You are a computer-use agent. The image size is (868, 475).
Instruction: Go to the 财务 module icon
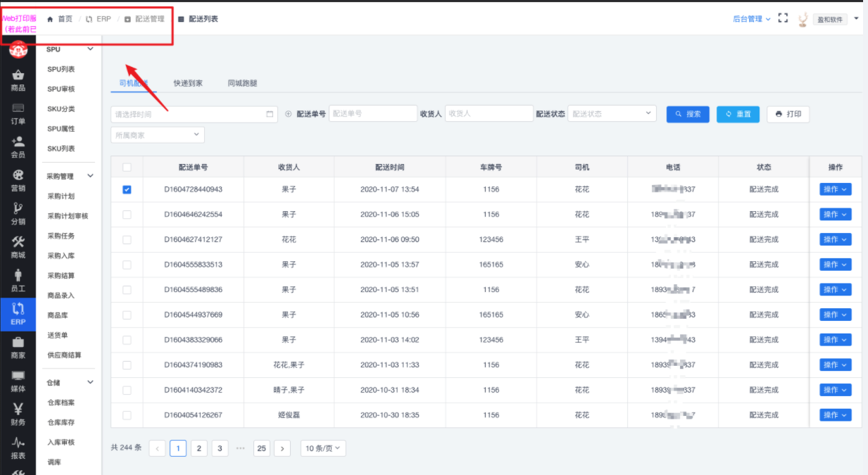18,414
